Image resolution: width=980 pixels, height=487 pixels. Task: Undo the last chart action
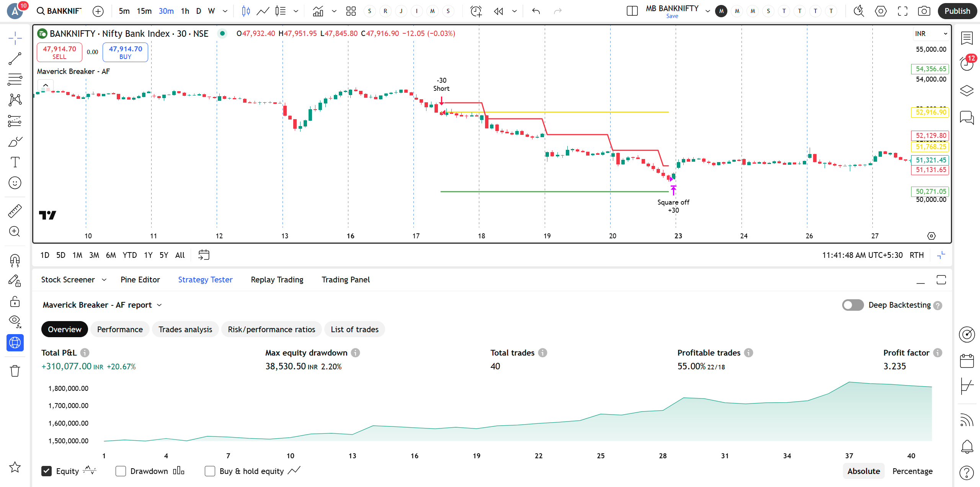(536, 11)
